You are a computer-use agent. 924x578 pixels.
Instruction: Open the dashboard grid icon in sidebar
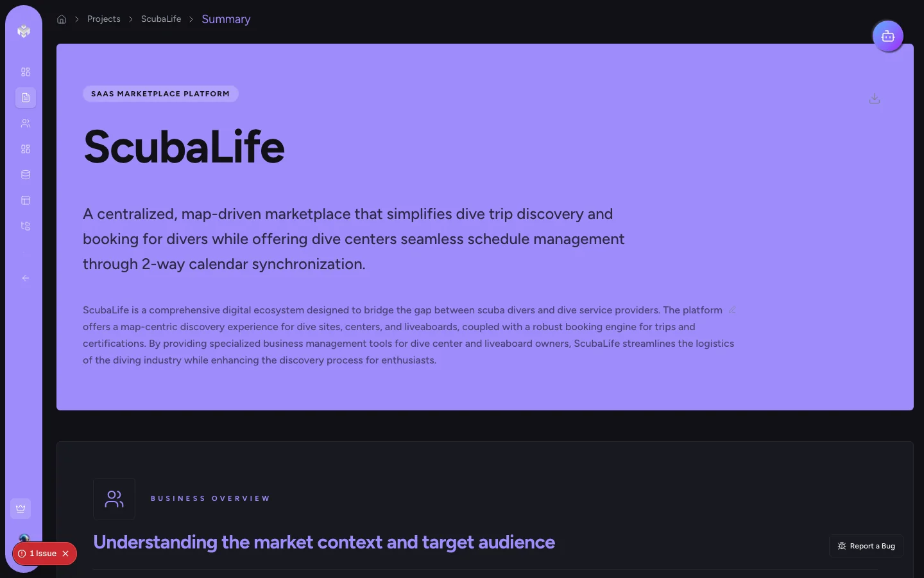26,72
